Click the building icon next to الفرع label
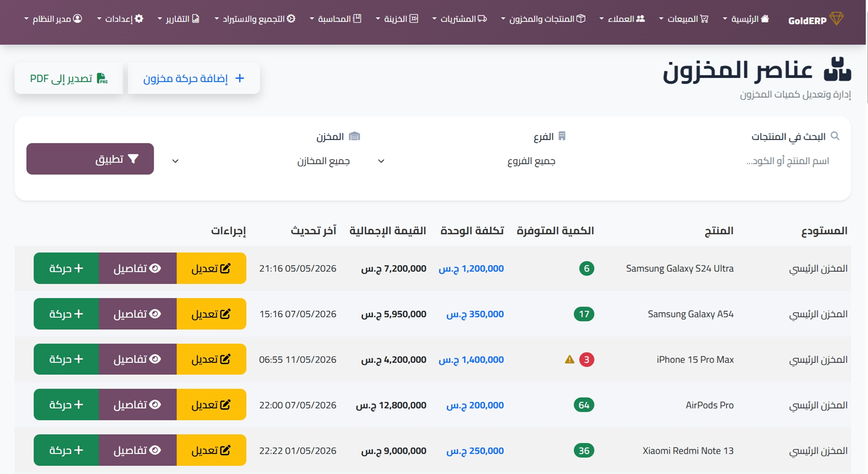 (x=562, y=136)
